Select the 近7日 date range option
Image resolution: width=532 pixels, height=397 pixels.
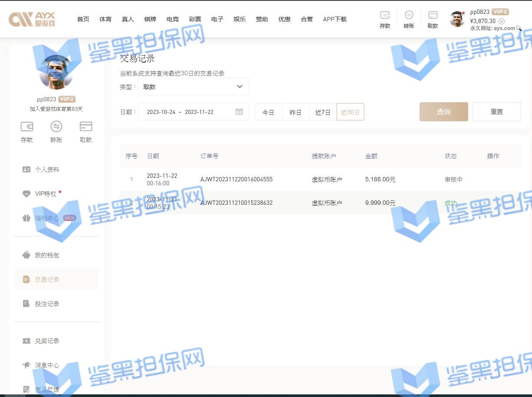[x=323, y=112]
